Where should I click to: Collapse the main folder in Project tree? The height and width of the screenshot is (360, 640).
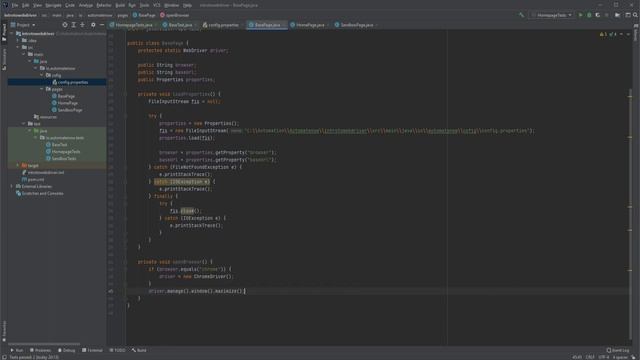point(24,54)
